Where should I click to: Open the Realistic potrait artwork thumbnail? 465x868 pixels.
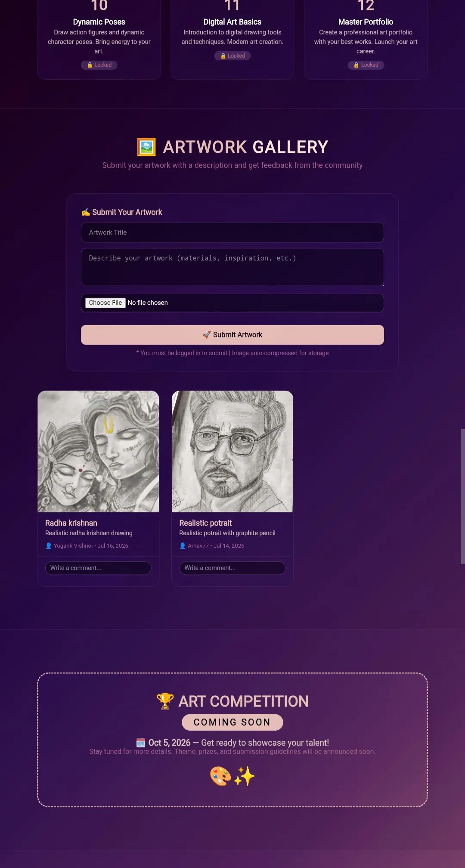point(232,452)
